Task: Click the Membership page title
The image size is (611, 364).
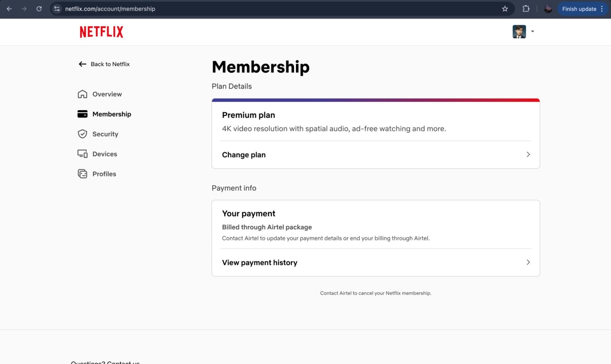Action: pyautogui.click(x=261, y=67)
